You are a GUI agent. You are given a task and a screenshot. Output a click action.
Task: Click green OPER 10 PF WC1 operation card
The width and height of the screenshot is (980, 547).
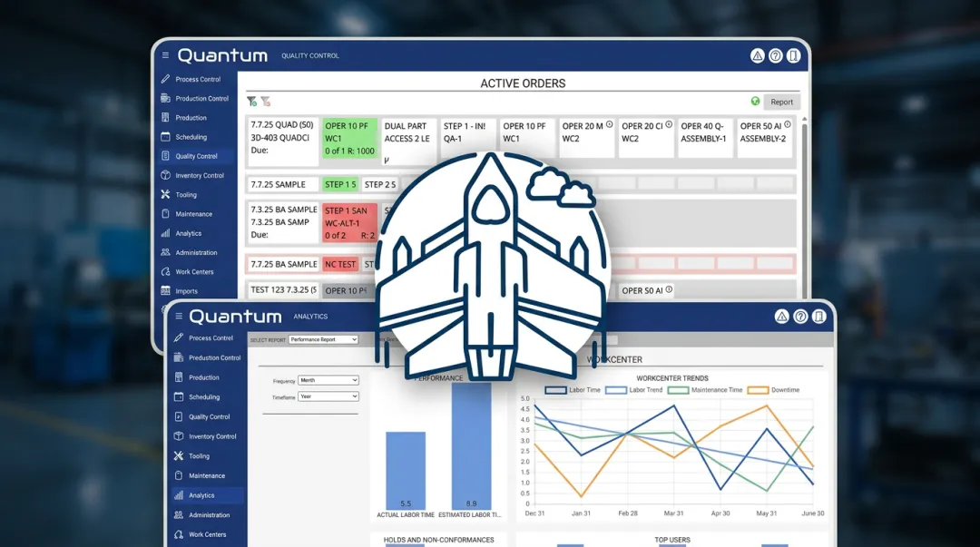349,138
